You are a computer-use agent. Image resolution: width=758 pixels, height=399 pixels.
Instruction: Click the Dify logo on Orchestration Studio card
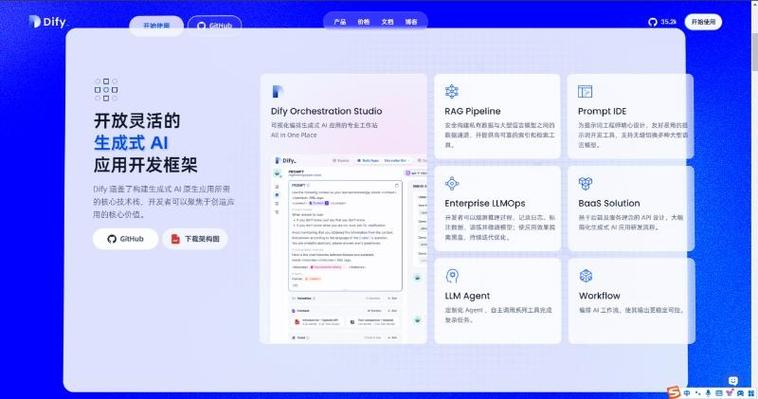tap(277, 91)
